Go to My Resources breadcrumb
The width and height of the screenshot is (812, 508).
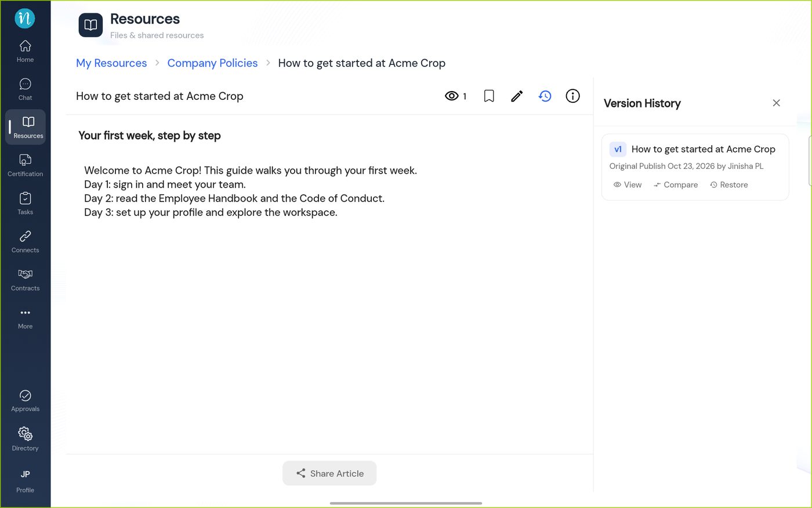tap(111, 63)
